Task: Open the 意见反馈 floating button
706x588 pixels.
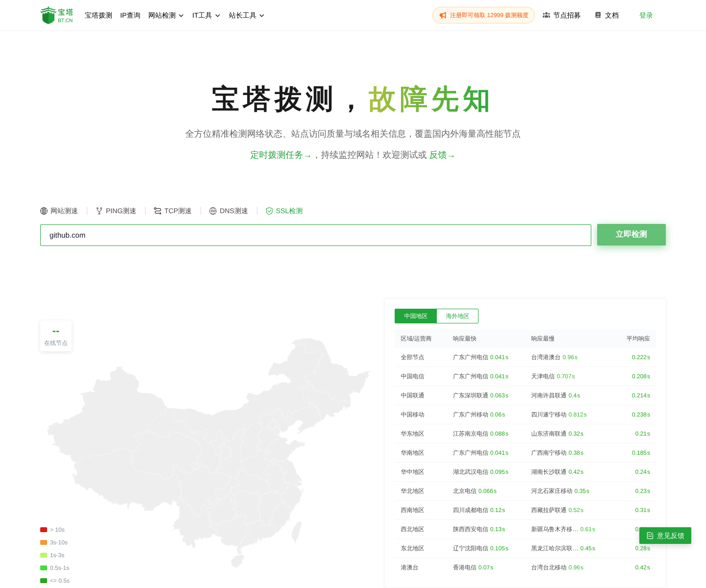Action: 665,536
